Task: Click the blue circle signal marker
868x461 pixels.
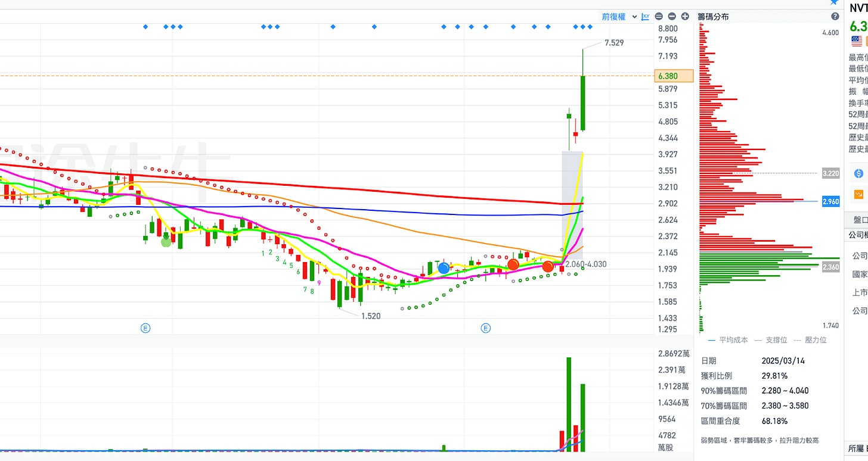Action: click(444, 268)
